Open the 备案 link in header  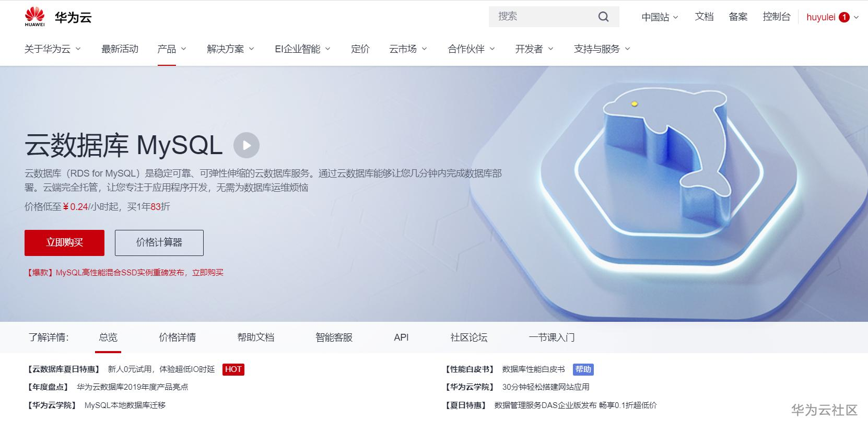click(x=738, y=17)
